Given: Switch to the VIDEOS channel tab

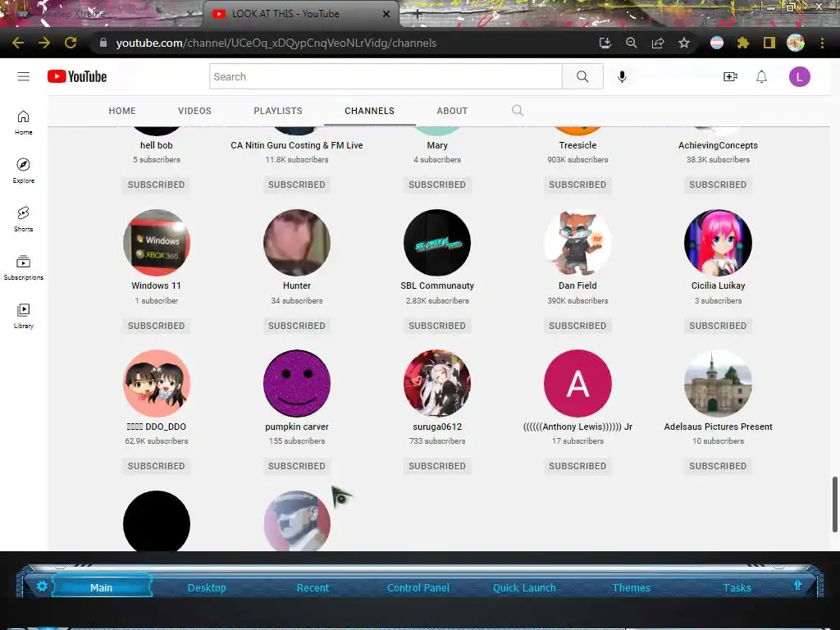Looking at the screenshot, I should pyautogui.click(x=194, y=111).
